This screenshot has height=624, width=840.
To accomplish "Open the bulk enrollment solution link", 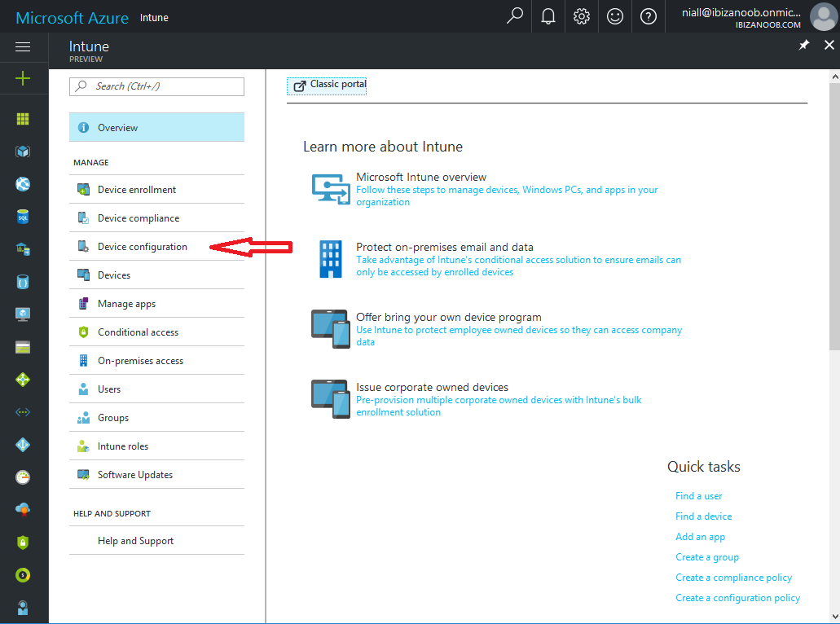I will pyautogui.click(x=499, y=406).
